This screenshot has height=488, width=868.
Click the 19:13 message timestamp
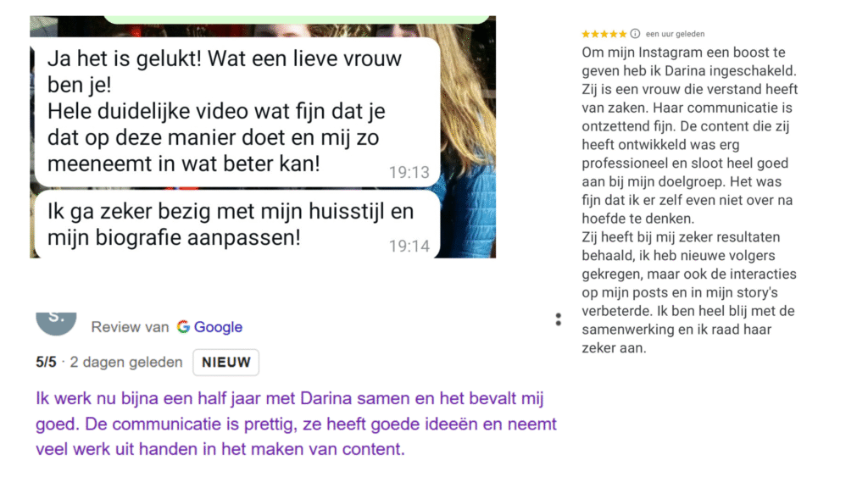pos(409,173)
